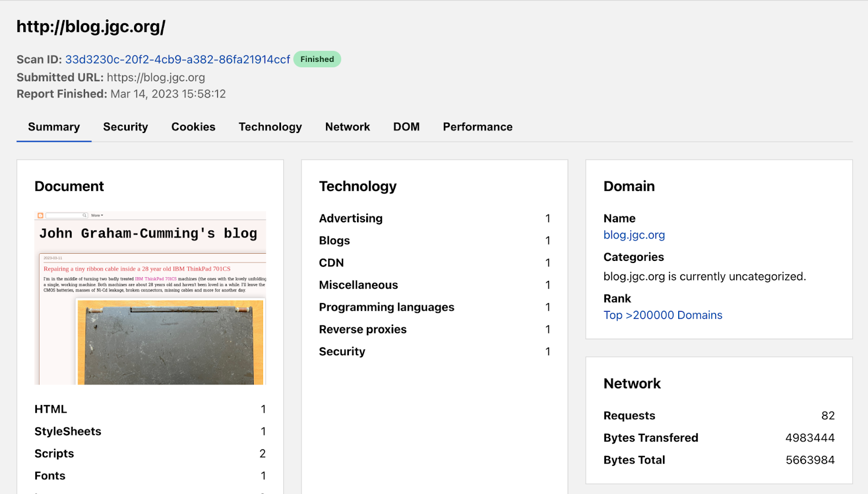This screenshot has height=494, width=868.
Task: View the Performance tab
Action: 477,127
